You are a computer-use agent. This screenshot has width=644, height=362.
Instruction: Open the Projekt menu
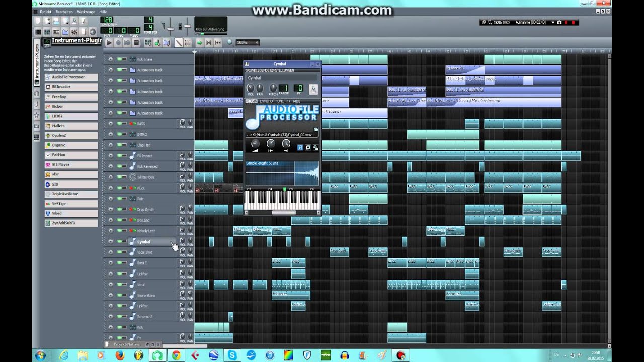coord(46,12)
